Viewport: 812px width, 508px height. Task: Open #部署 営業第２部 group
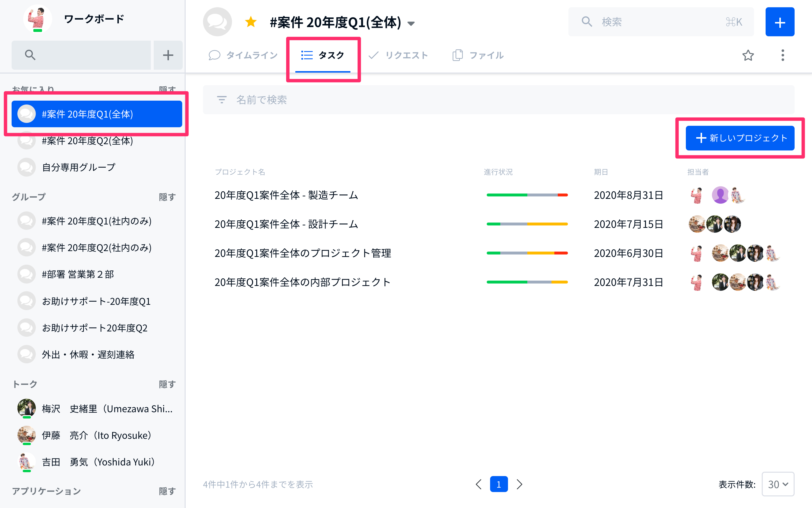(97, 275)
